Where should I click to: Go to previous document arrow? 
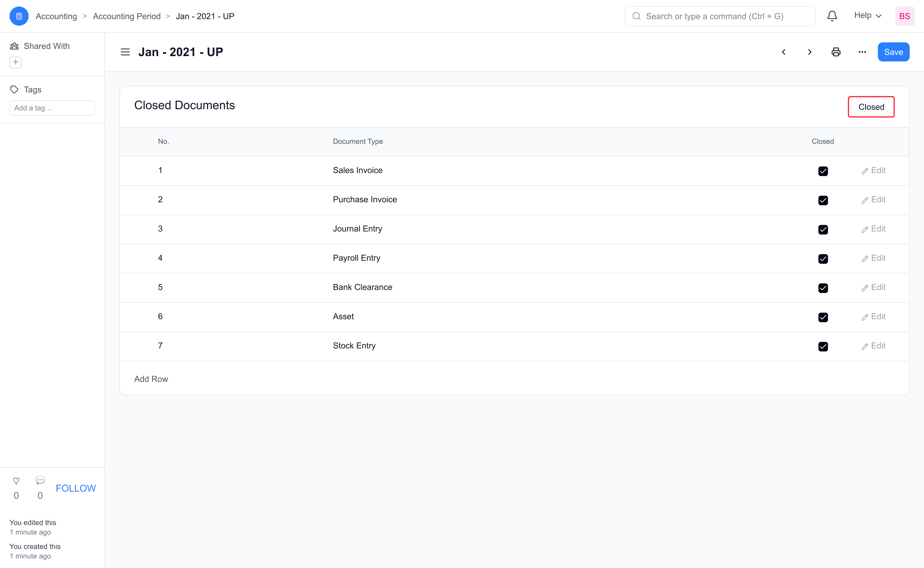784,52
